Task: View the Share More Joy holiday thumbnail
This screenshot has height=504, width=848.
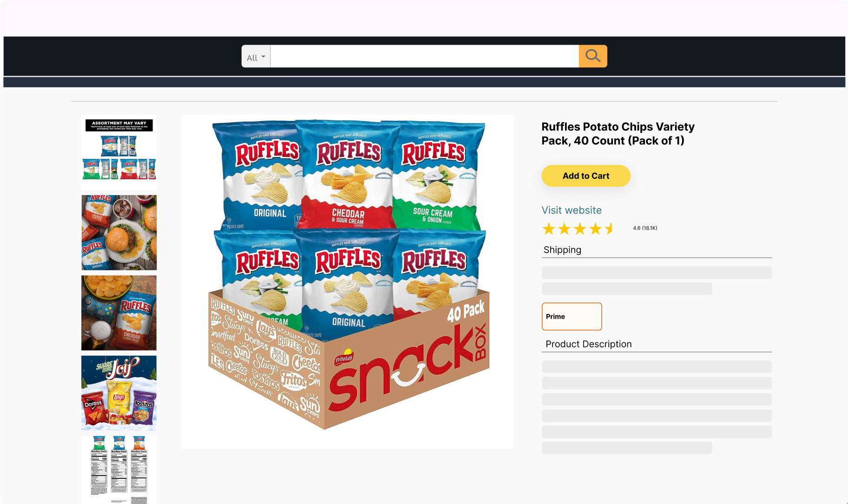Action: tap(118, 393)
